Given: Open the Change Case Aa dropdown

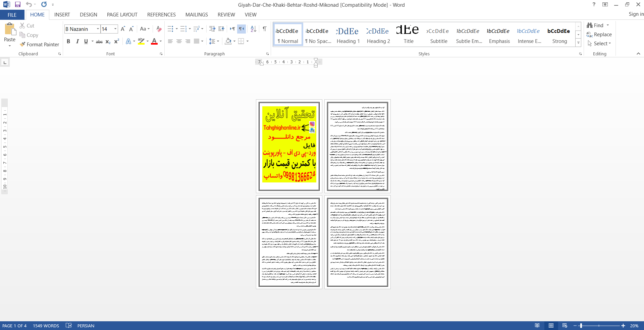Looking at the screenshot, I should [x=145, y=29].
